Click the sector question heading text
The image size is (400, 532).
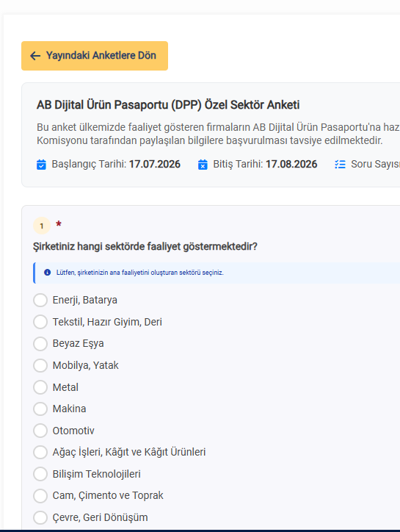tap(145, 247)
